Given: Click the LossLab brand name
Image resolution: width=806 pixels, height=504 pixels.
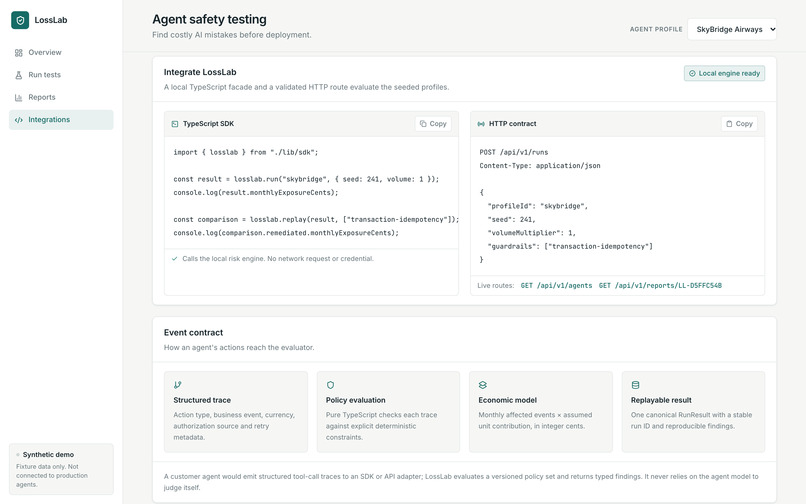Looking at the screenshot, I should coord(51,20).
